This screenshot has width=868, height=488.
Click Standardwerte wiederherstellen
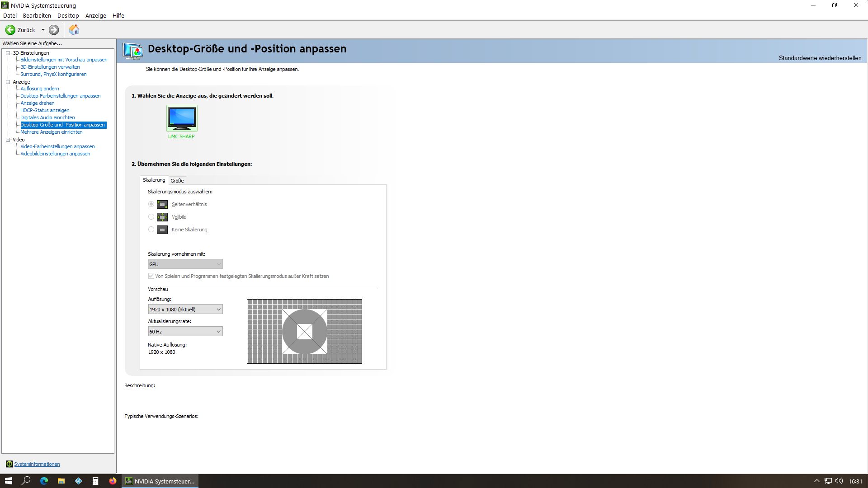820,58
